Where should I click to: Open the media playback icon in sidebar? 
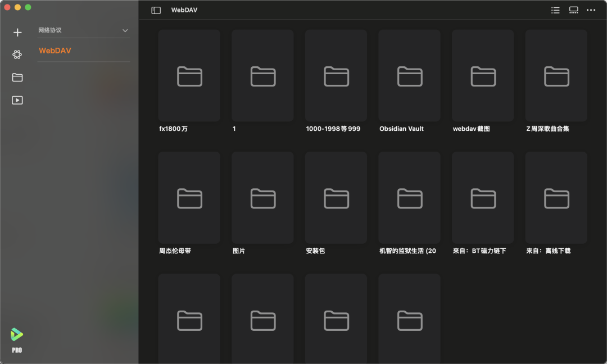(17, 100)
